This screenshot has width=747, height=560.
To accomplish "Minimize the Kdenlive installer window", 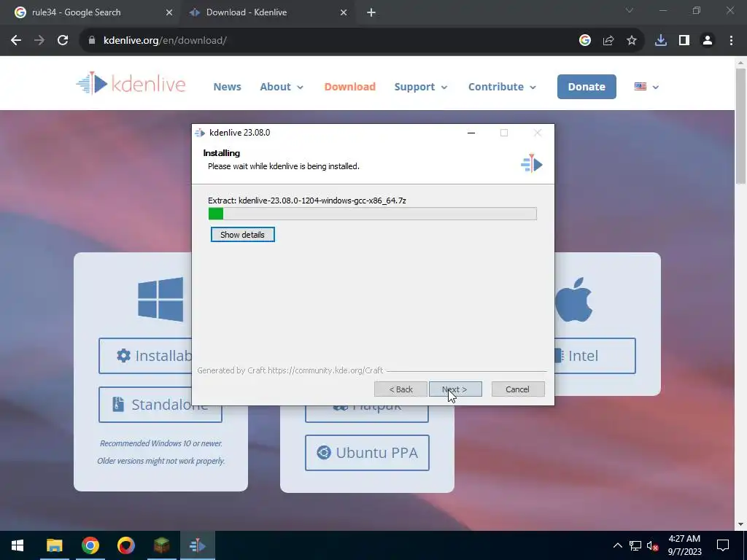I will coord(471,133).
